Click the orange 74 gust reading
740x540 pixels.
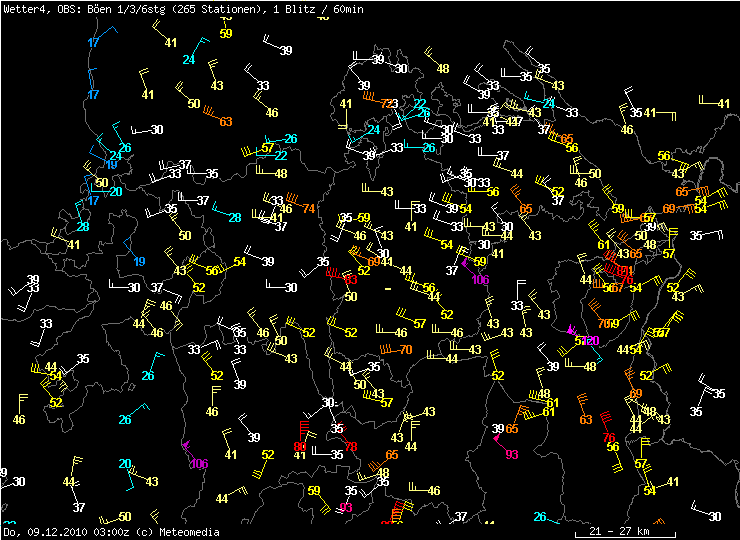point(309,209)
